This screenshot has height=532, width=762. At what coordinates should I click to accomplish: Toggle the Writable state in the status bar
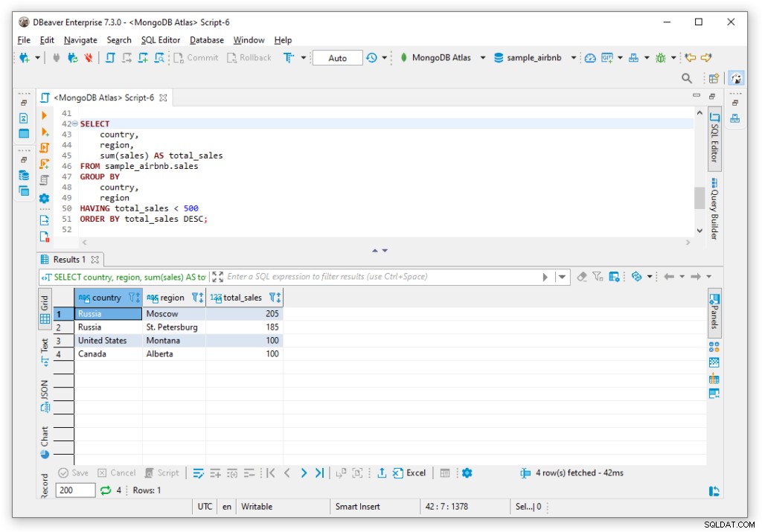click(x=257, y=506)
